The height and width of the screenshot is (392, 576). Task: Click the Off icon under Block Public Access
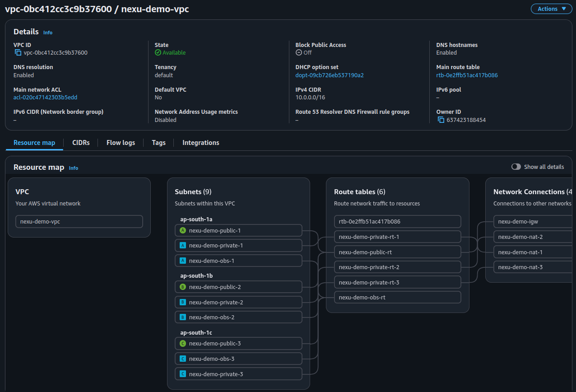297,52
